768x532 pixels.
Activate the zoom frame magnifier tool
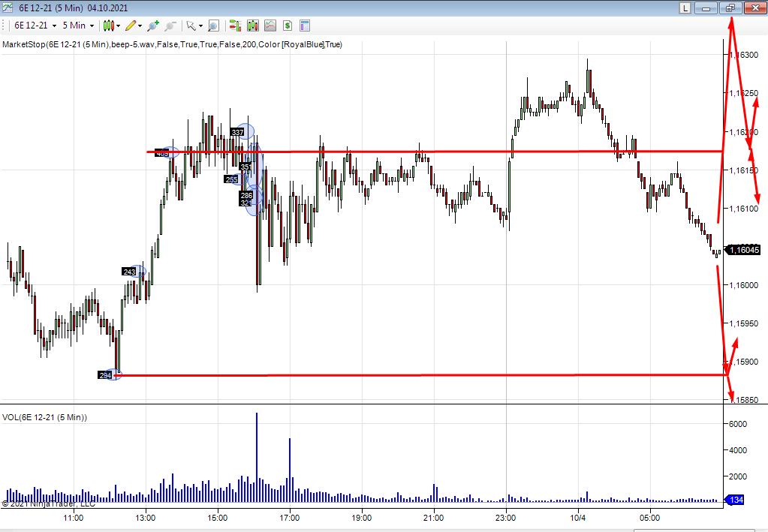pos(213,26)
